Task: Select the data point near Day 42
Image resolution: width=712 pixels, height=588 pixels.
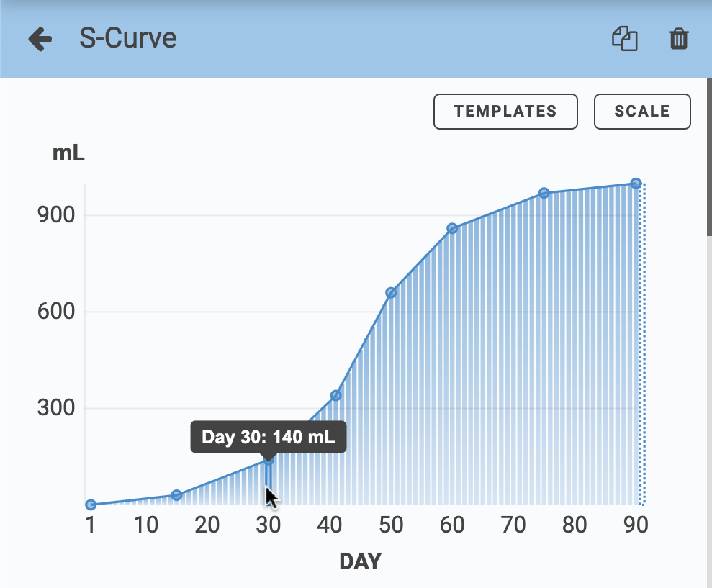Action: [x=335, y=395]
